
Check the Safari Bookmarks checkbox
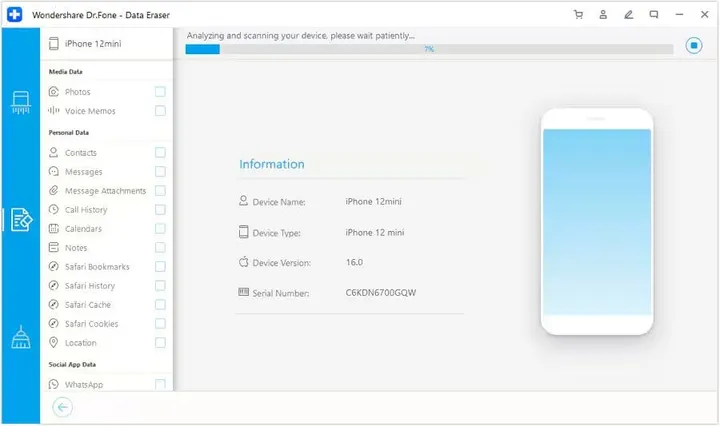tap(160, 267)
